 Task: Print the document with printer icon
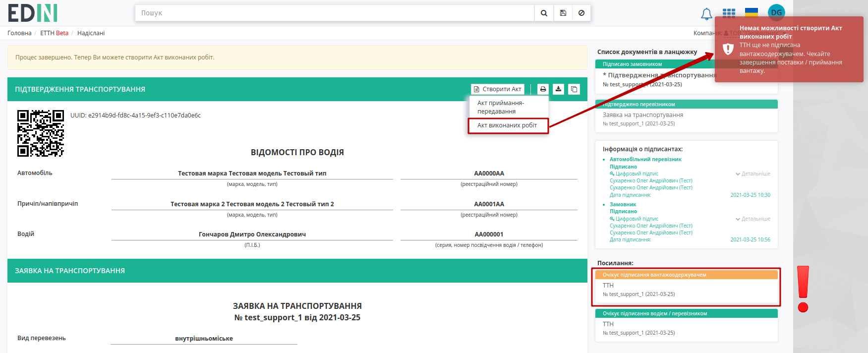[543, 89]
